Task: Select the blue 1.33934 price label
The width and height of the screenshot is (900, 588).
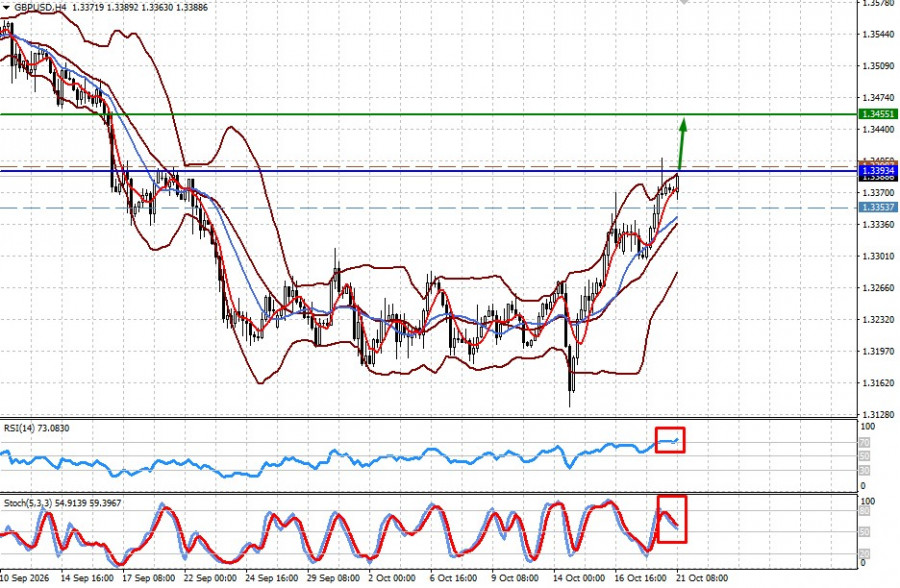Action: [878, 171]
